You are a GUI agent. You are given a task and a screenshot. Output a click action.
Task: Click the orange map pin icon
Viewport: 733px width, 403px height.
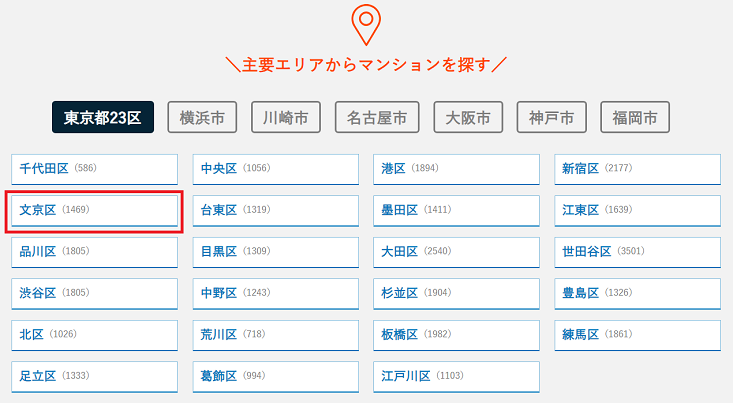366,25
